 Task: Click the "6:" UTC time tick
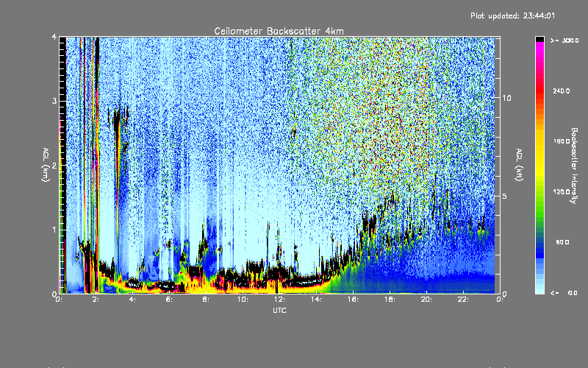(x=170, y=300)
